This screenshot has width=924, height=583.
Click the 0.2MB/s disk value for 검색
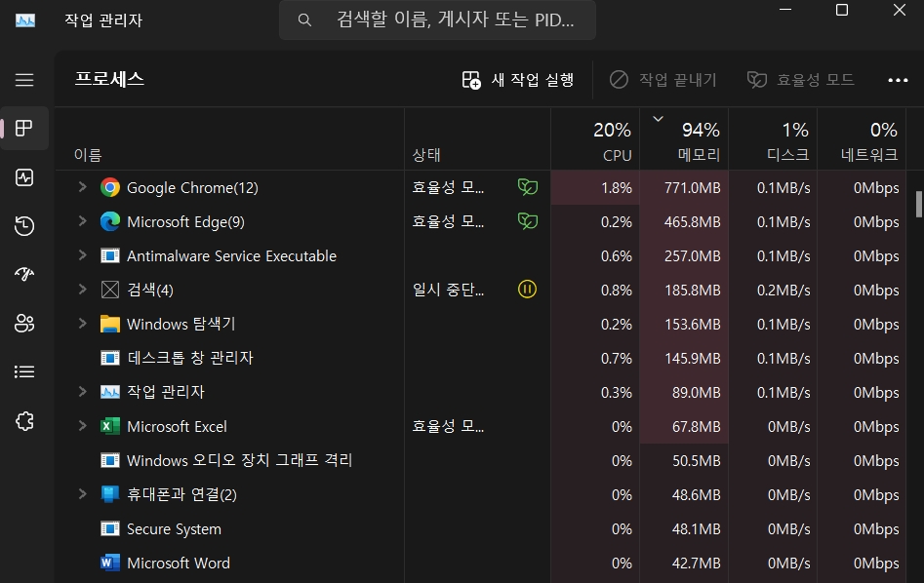coord(783,291)
